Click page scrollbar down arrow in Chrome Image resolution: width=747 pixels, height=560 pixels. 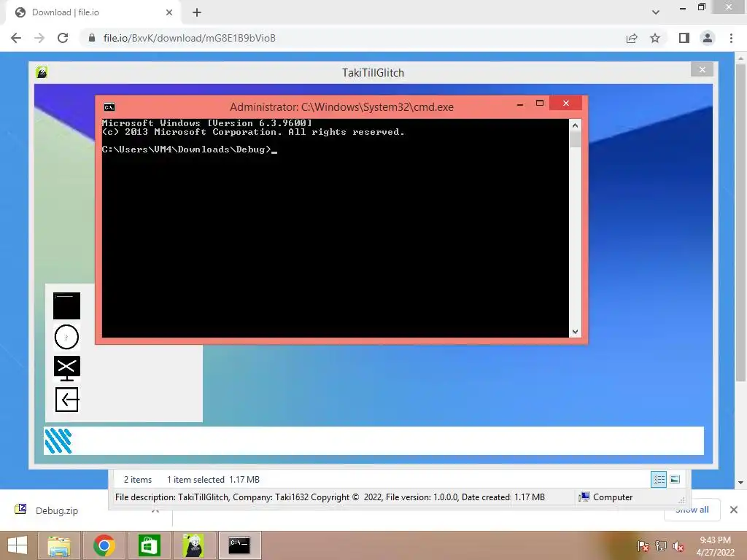740,483
